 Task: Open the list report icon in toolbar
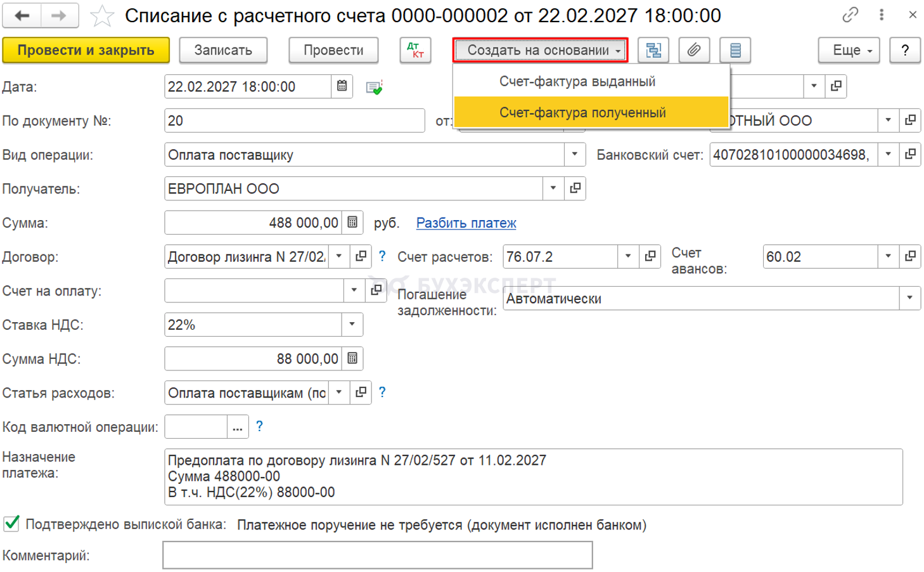(735, 50)
